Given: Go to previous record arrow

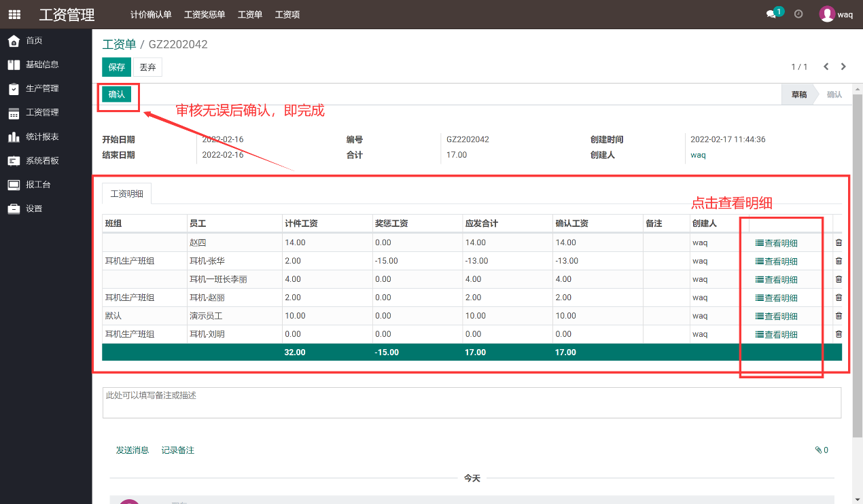Looking at the screenshot, I should [x=826, y=67].
